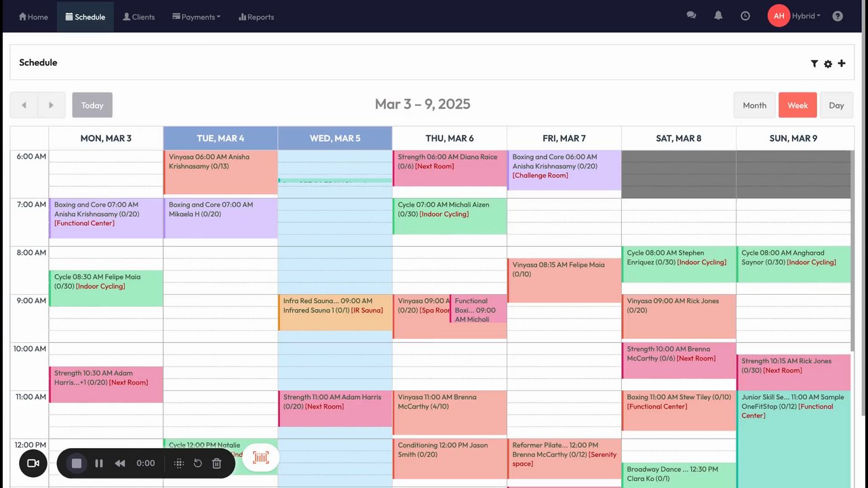Open the help question mark icon
Image resolution: width=868 pixels, height=488 pixels.
[837, 16]
